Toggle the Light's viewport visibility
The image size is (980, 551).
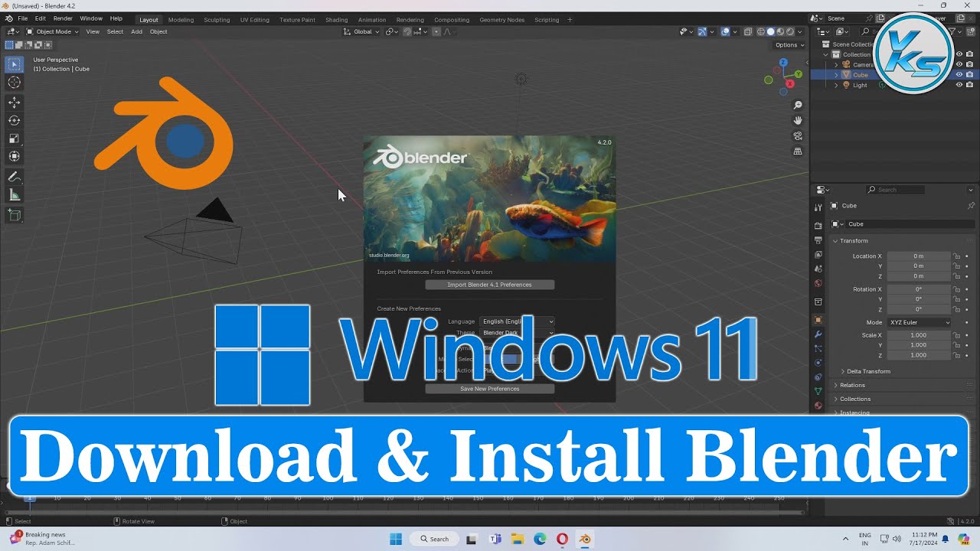coord(959,84)
